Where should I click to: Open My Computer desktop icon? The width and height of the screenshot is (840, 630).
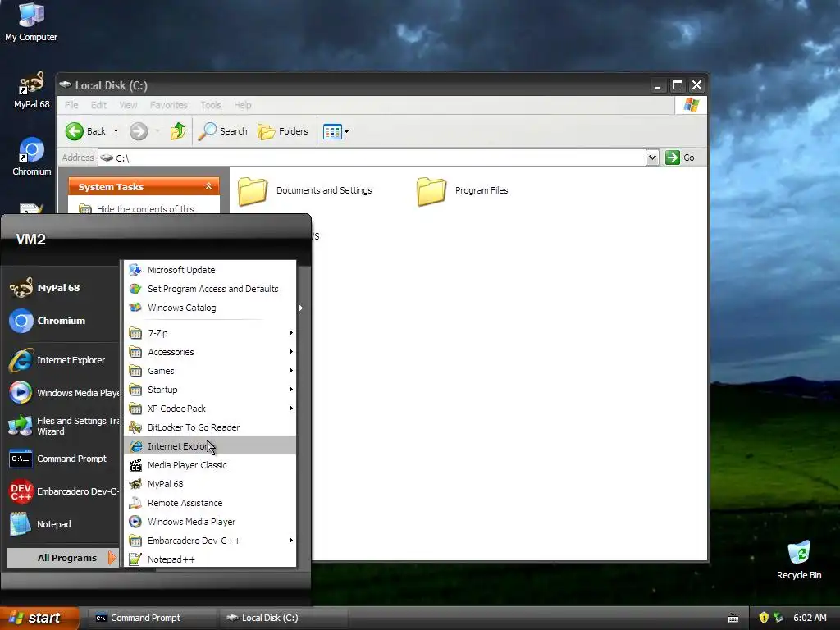(31, 22)
